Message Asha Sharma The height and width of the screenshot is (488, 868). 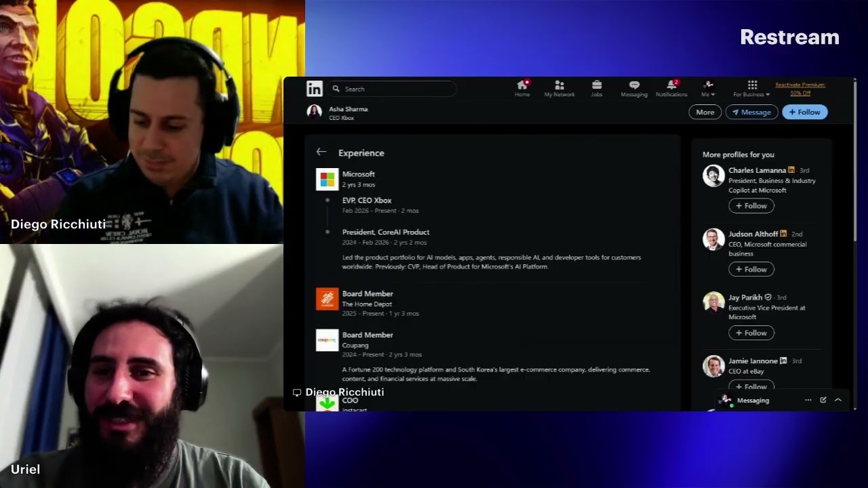coord(751,113)
